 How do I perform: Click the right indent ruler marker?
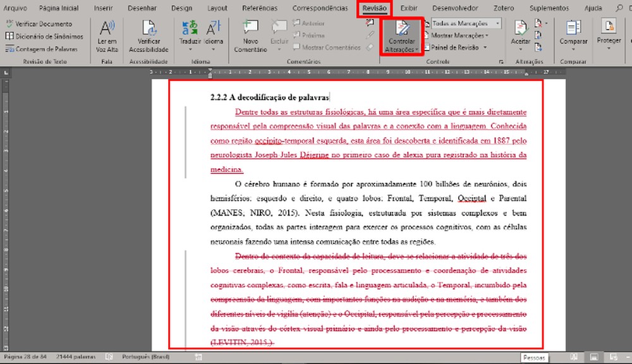[526, 74]
